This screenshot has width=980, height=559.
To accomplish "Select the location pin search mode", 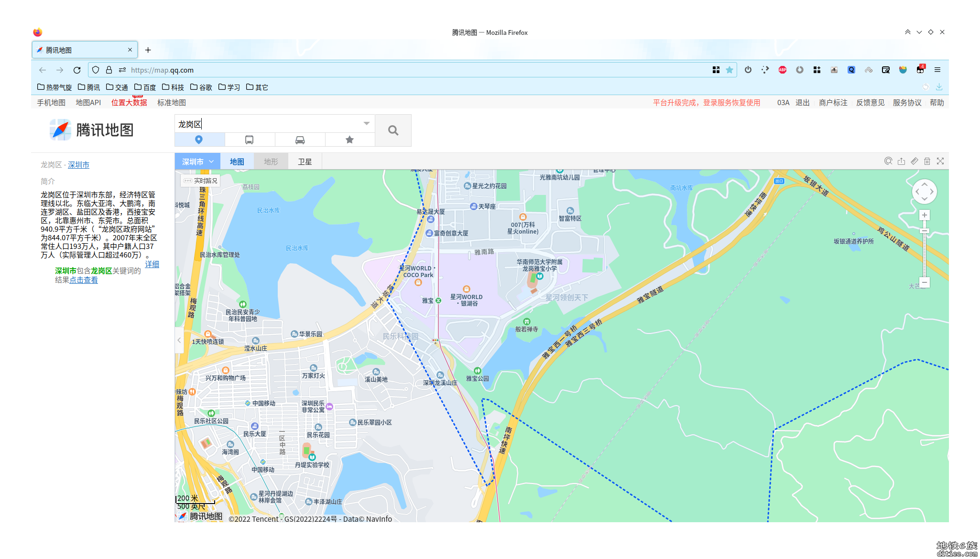I will coord(199,140).
